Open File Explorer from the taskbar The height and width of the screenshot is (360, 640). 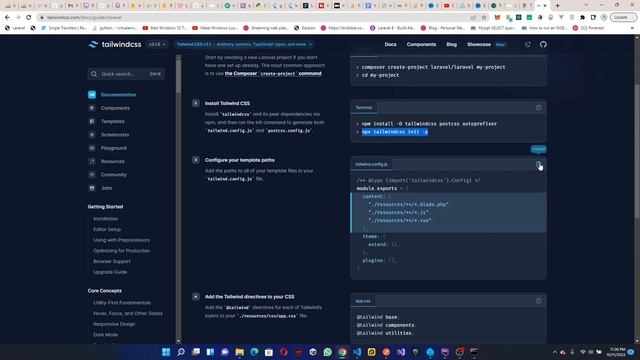point(240,352)
